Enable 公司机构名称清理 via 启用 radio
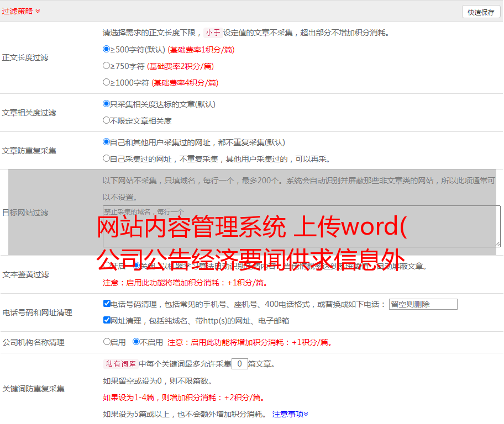The image size is (504, 424). click(x=107, y=342)
